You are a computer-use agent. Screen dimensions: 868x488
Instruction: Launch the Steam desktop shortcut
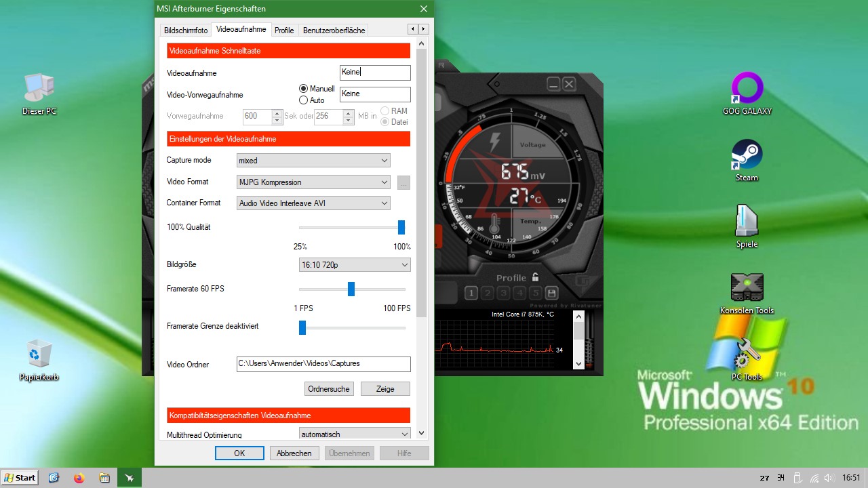click(747, 160)
